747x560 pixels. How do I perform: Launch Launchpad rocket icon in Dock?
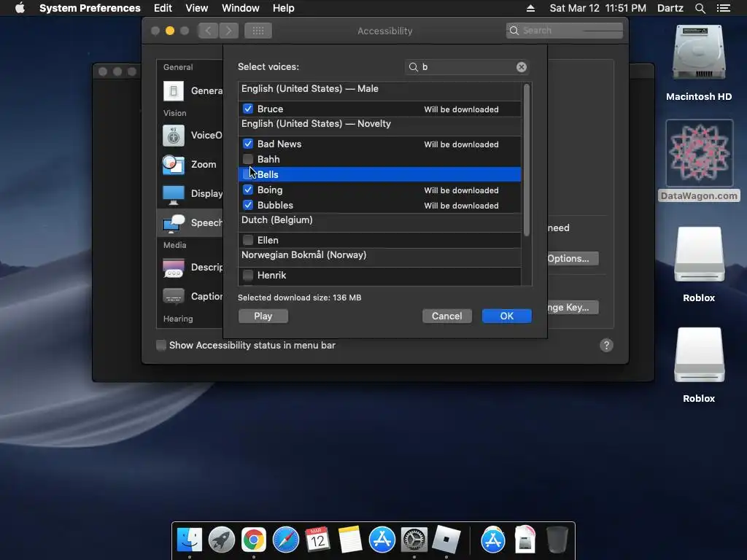pos(222,540)
